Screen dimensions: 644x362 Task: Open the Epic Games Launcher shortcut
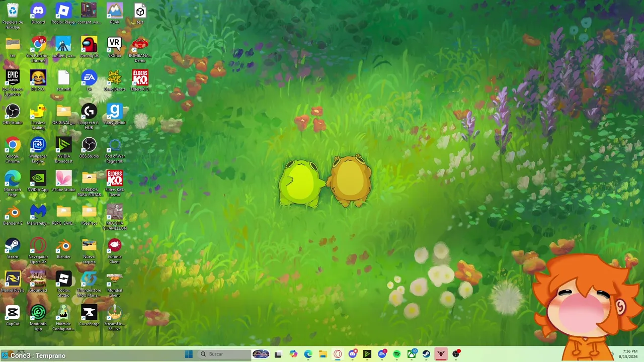click(x=13, y=83)
